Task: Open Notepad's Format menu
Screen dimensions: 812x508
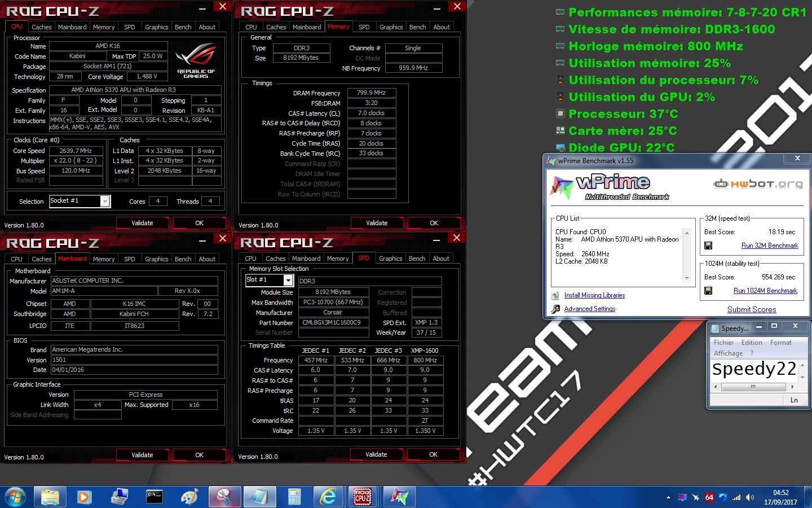Action: [781, 343]
